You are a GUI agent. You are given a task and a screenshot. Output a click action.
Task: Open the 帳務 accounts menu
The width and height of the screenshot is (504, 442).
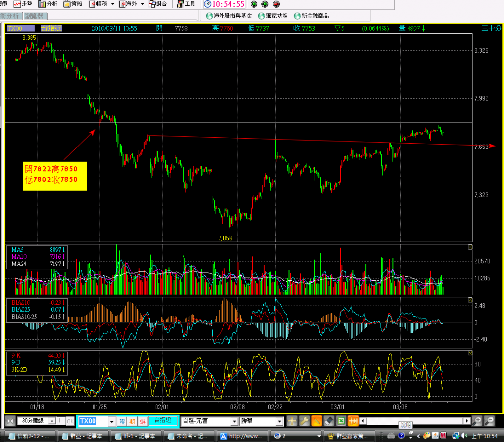(98, 4)
